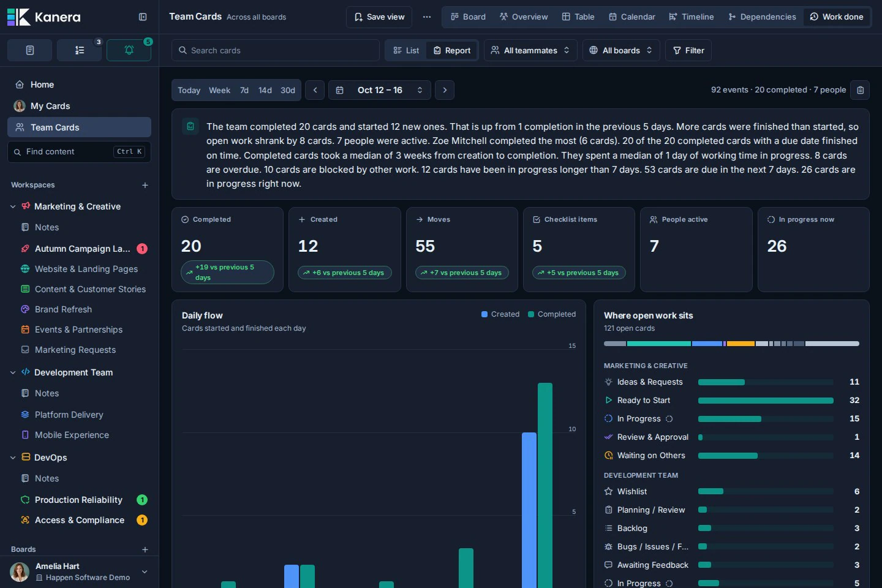Switch to the Calendar tab
This screenshot has width=882, height=588.
631,17
